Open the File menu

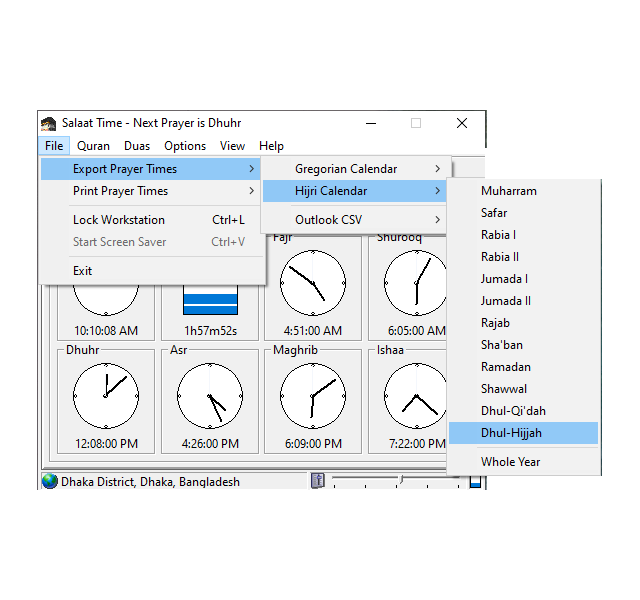54,146
